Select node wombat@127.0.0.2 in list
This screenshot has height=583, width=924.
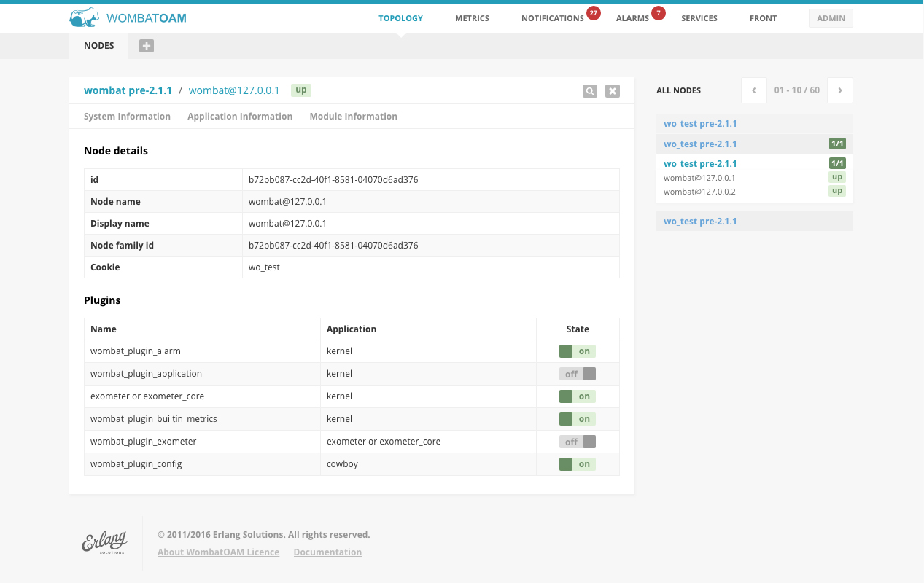(699, 192)
